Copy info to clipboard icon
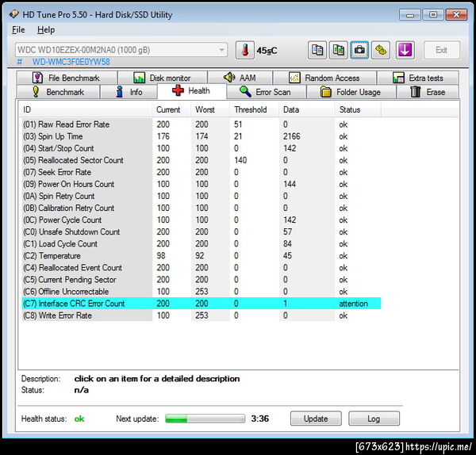476x455 pixels. tap(317, 50)
